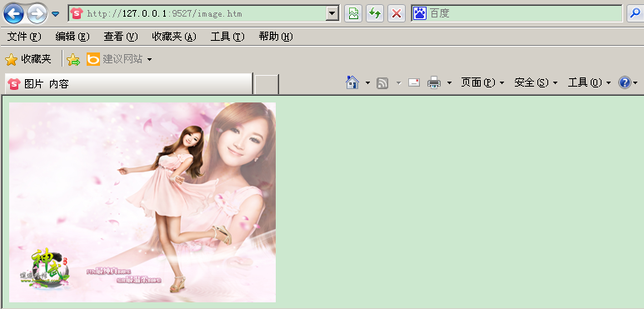Open the 收藏夹(A) menu

pyautogui.click(x=174, y=37)
